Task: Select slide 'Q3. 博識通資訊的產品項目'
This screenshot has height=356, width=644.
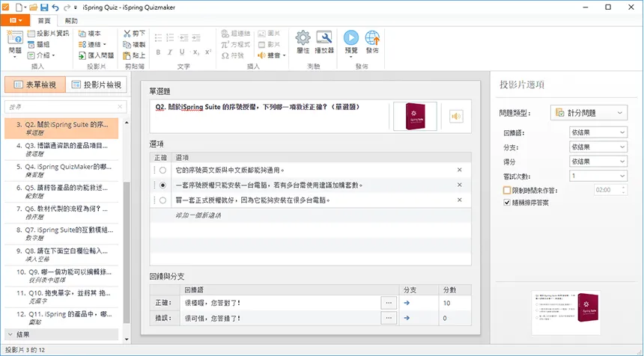Action: [x=61, y=150]
